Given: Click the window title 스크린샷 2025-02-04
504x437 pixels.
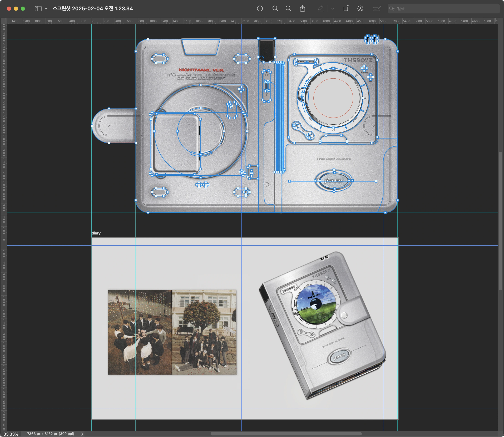Looking at the screenshot, I should [x=93, y=9].
